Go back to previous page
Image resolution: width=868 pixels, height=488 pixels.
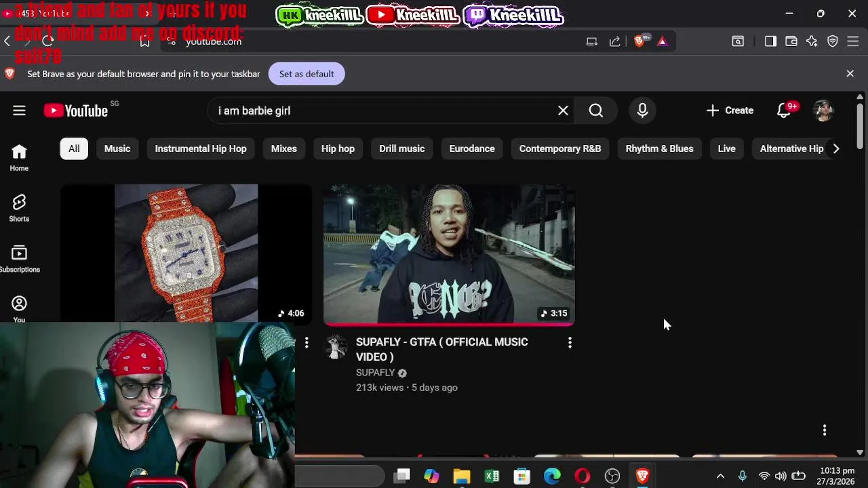coord(7,41)
